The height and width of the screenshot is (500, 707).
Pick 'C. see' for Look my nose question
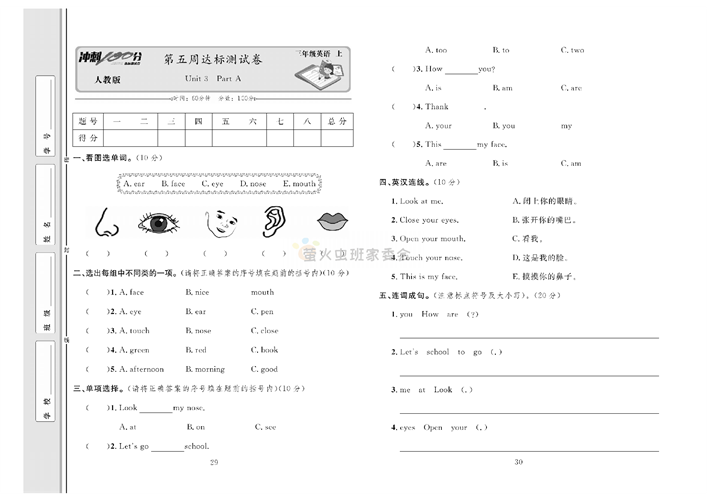265,427
